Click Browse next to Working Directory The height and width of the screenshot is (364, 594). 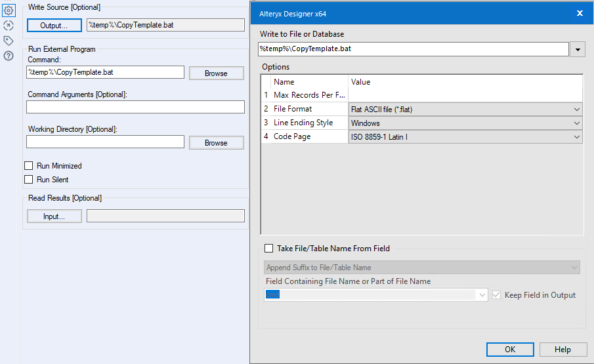(x=217, y=143)
